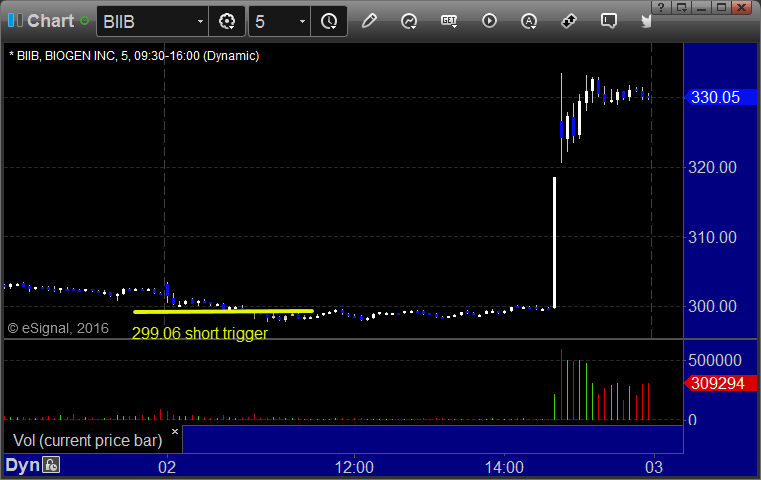Select the 299.06 short trigger annotation text
The height and width of the screenshot is (480, 761).
[x=199, y=333]
